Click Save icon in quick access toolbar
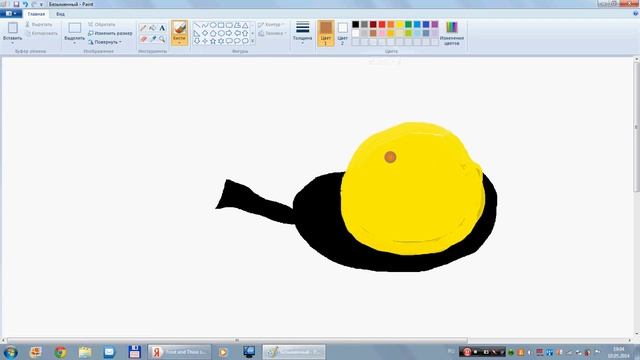 [x=16, y=4]
